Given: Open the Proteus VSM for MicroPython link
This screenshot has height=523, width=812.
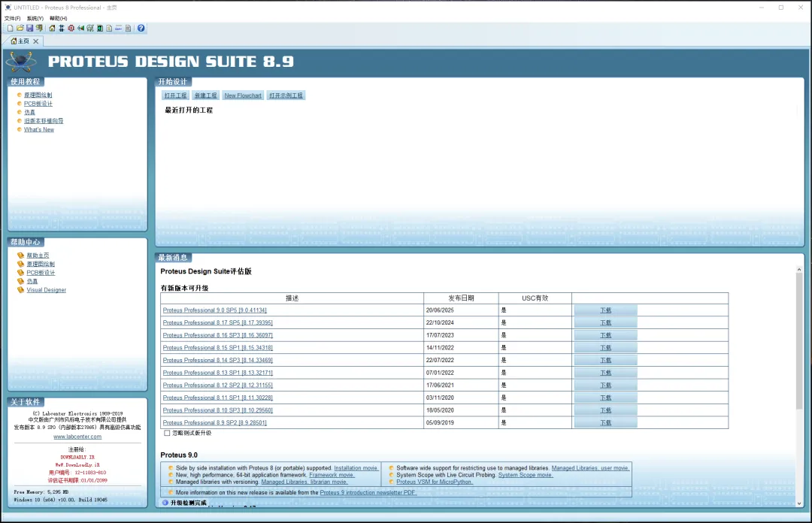Looking at the screenshot, I should [435, 482].
